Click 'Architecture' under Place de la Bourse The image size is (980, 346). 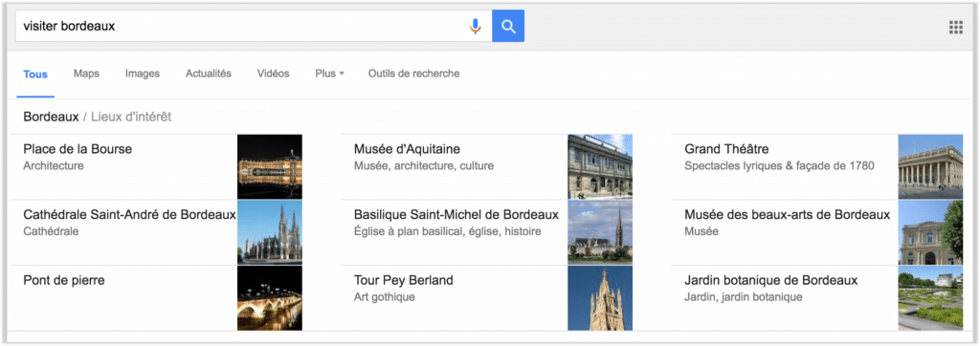click(54, 166)
